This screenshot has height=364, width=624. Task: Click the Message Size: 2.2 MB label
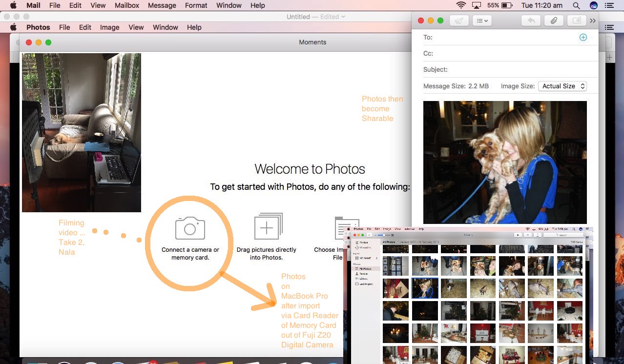[456, 86]
